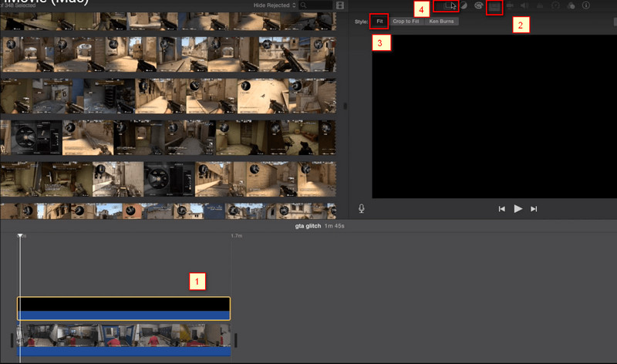
Task: Select the Crop to Fill style
Action: pos(406,22)
